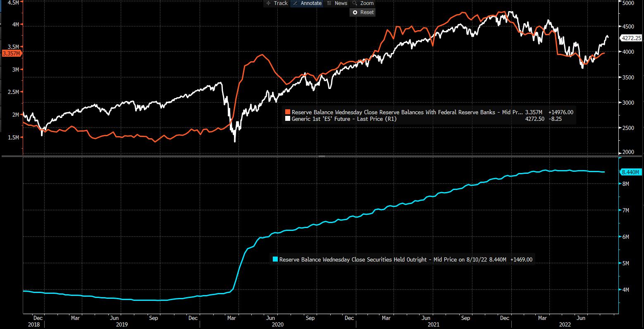The height and width of the screenshot is (329, 644).
Task: Click the +14976.00 change value in legend
Action: (x=561, y=112)
